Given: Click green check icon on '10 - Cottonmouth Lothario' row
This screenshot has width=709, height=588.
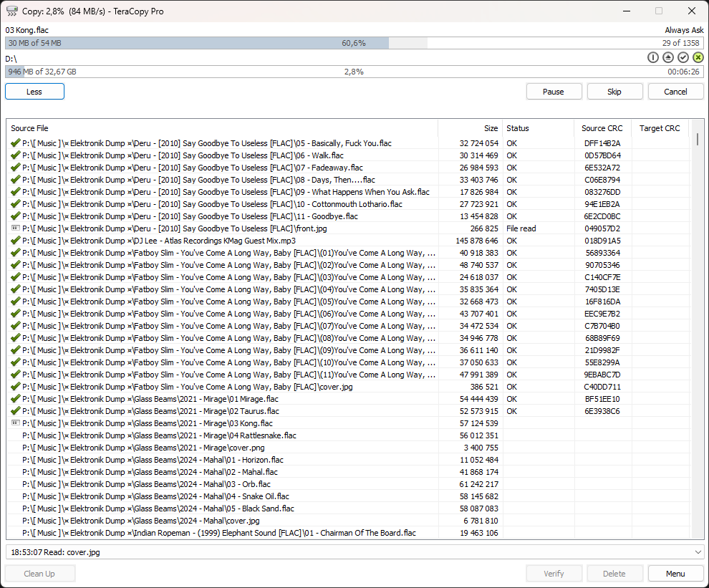Looking at the screenshot, I should 15,204.
